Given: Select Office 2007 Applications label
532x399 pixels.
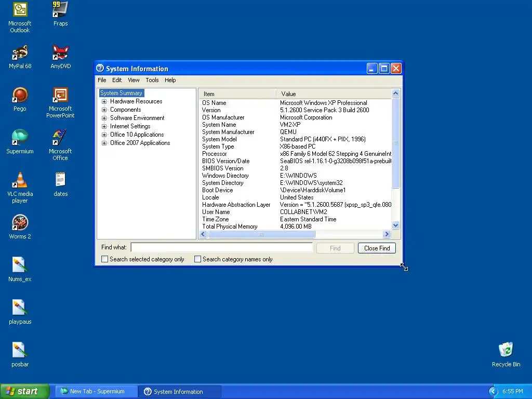Looking at the screenshot, I should (140, 143).
